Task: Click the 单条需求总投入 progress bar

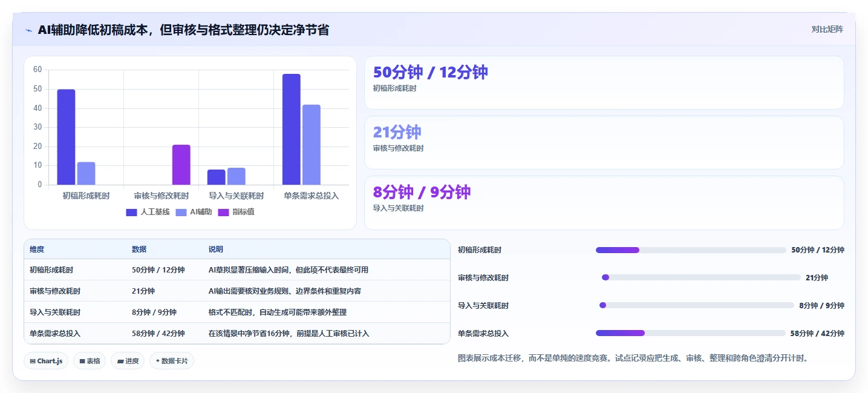Action: 690,333
